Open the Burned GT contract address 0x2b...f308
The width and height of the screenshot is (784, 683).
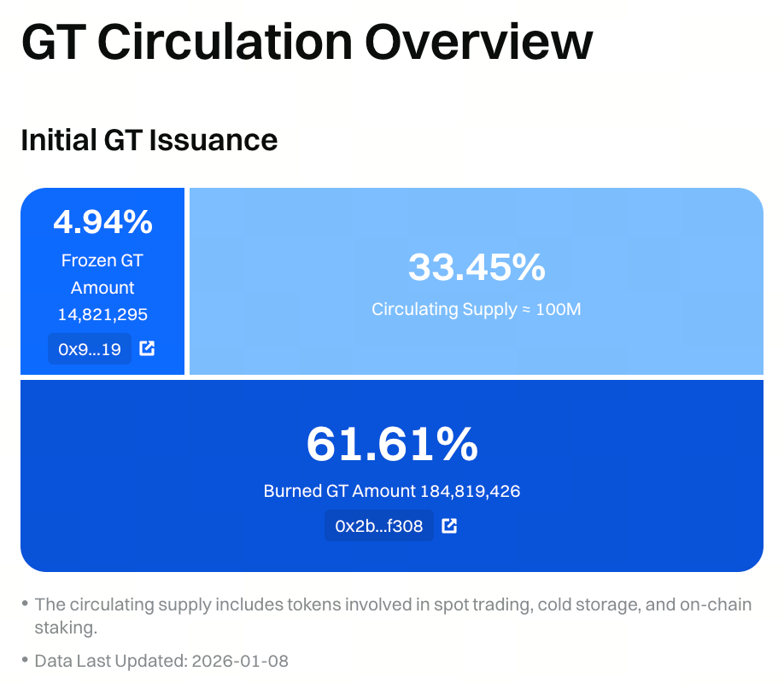379,526
